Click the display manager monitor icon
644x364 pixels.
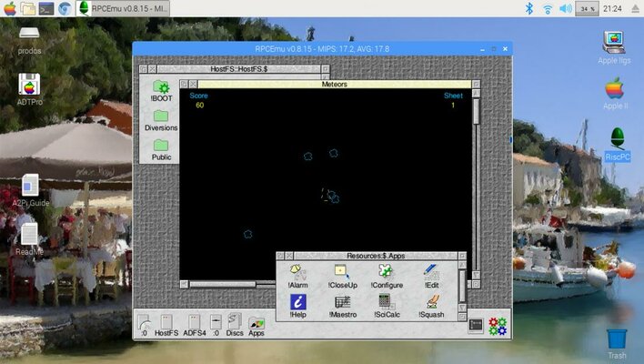click(476, 326)
